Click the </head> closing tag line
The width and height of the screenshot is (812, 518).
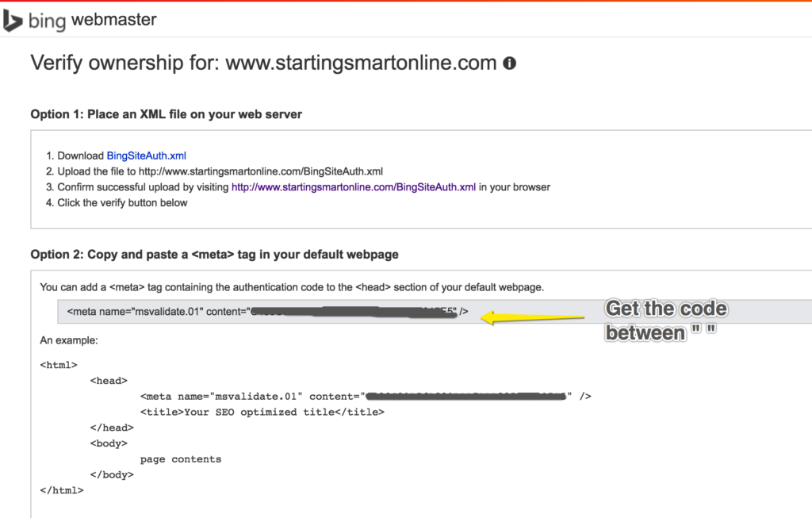(x=112, y=428)
